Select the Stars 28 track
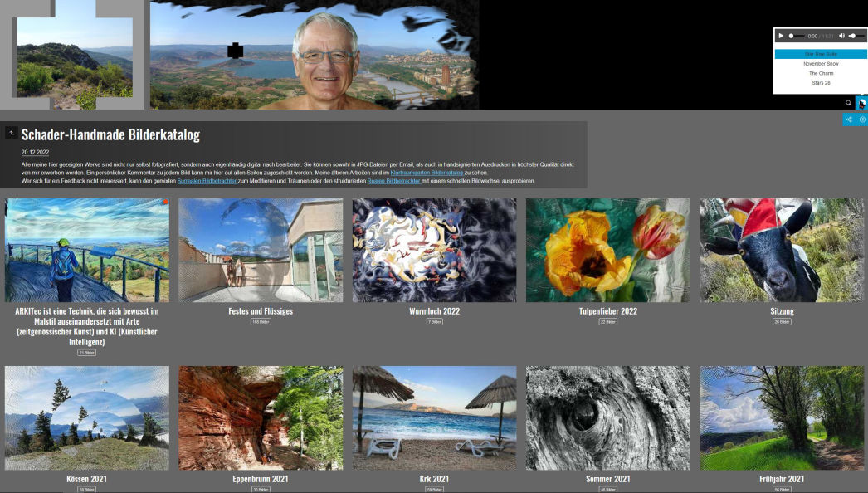 [821, 82]
